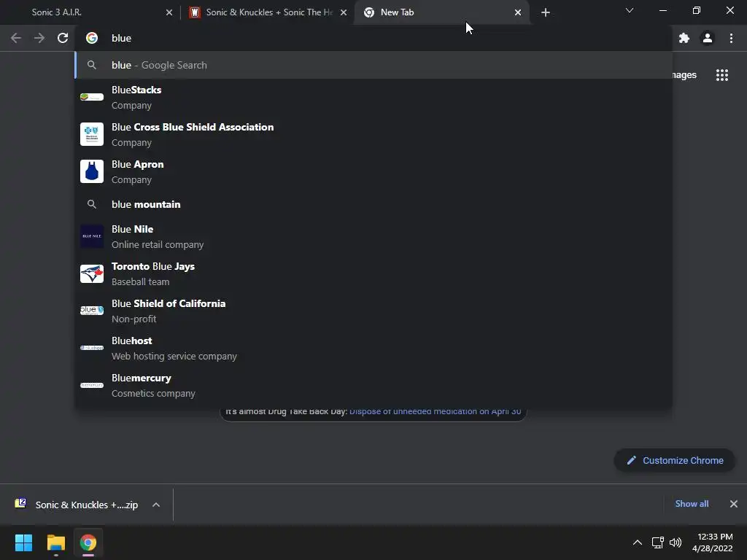This screenshot has width=747, height=560.
Task: Click magnifier icon beside 'blue - Google Search'
Action: [x=92, y=65]
